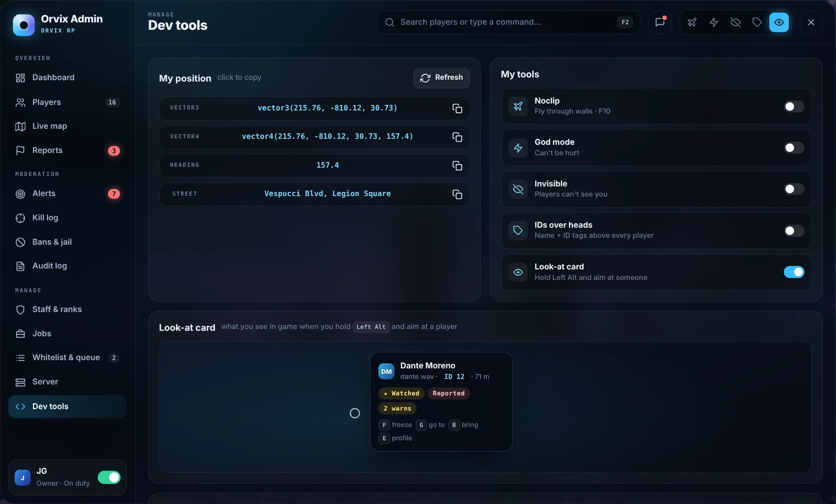836x504 pixels.
Task: Switch on the Invisible toggle
Action: (794, 189)
